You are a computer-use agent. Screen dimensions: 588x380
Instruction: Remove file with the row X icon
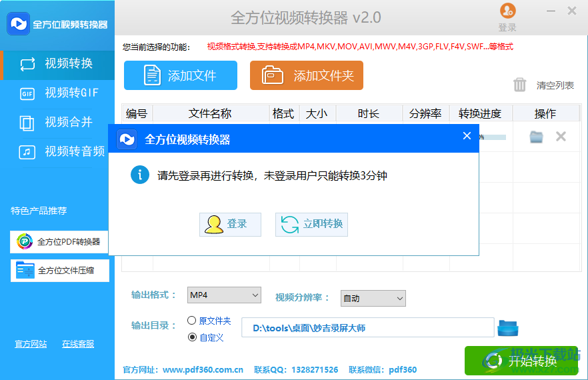(x=561, y=137)
